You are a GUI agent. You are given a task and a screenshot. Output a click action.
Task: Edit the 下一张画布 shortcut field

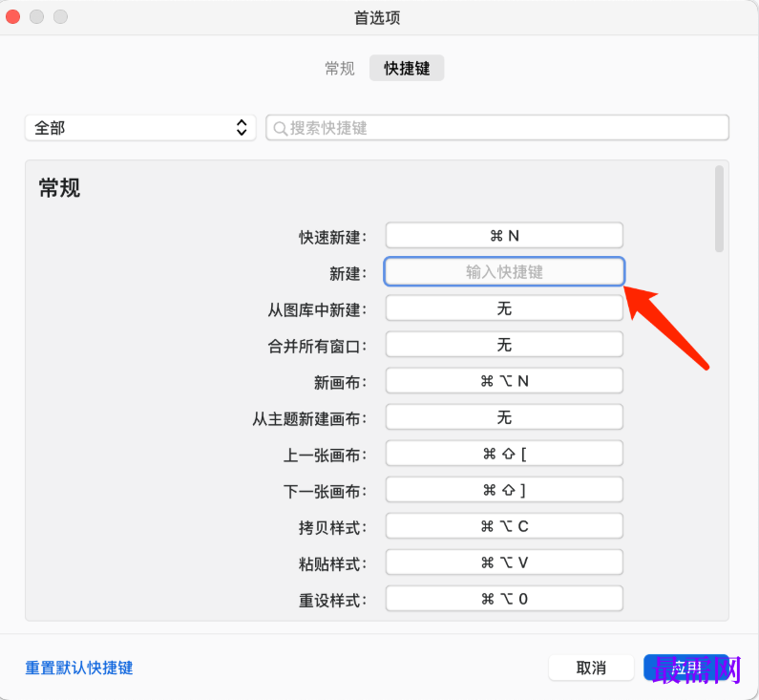coord(504,490)
